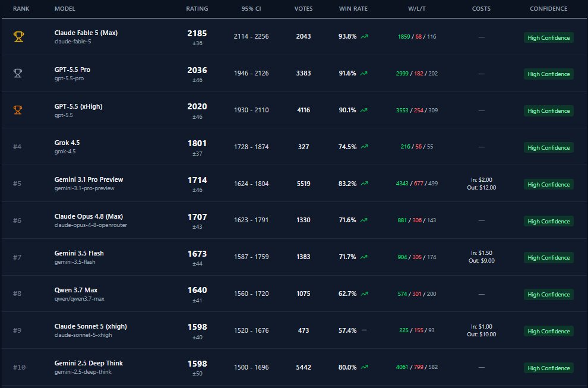Open the Grok 4.5 model entry
This screenshot has width=588, height=388.
pyautogui.click(x=67, y=143)
